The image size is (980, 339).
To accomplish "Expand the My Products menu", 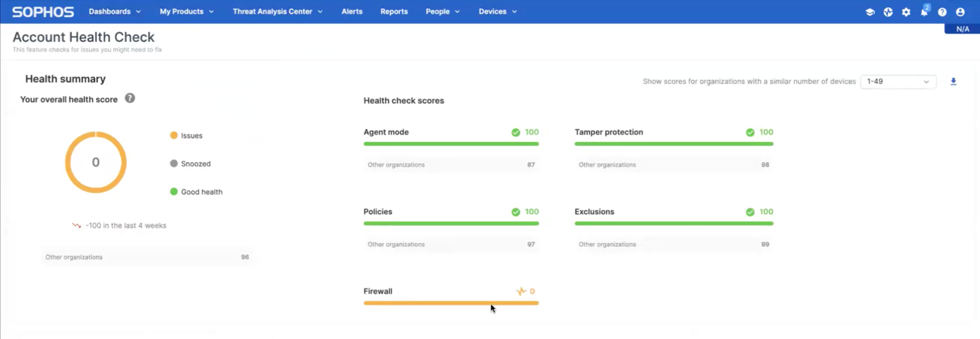I will tap(187, 12).
